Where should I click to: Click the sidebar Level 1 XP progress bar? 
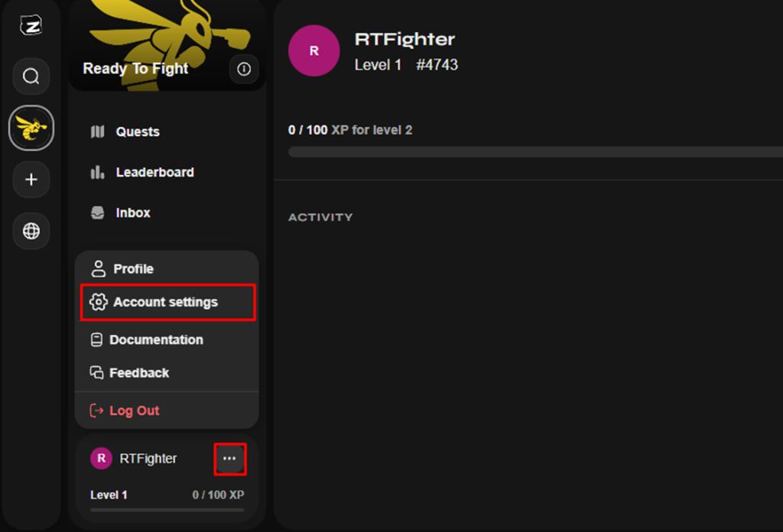click(167, 510)
